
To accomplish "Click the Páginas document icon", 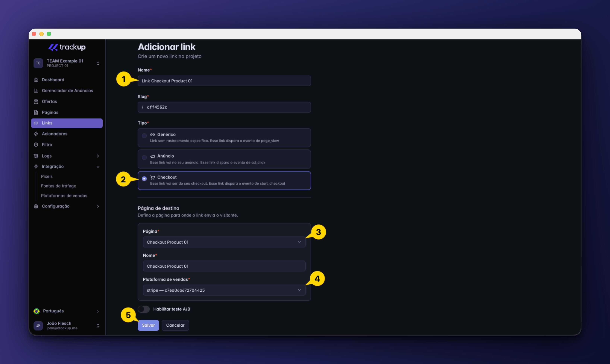I will (x=36, y=112).
